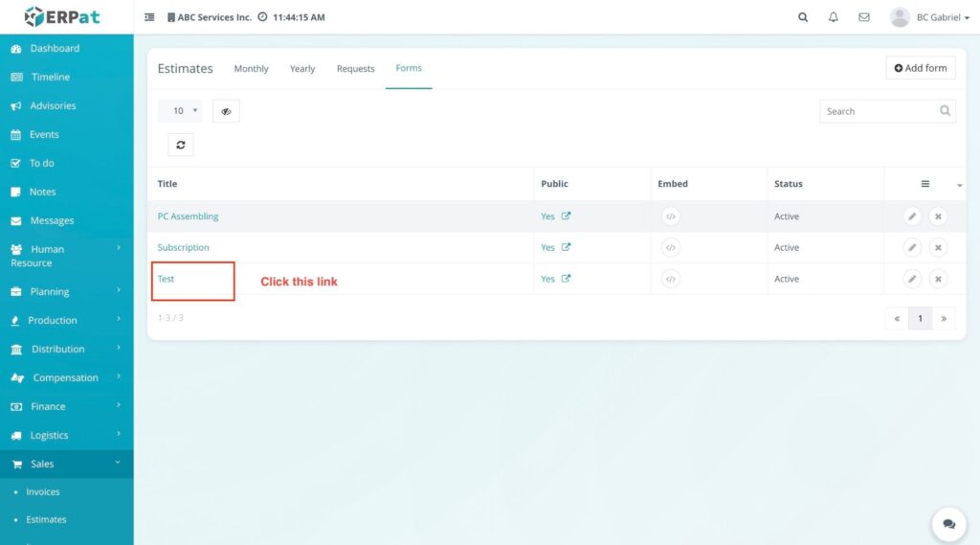The image size is (980, 545).
Task: Toggle column visibility eye button
Action: [x=226, y=111]
